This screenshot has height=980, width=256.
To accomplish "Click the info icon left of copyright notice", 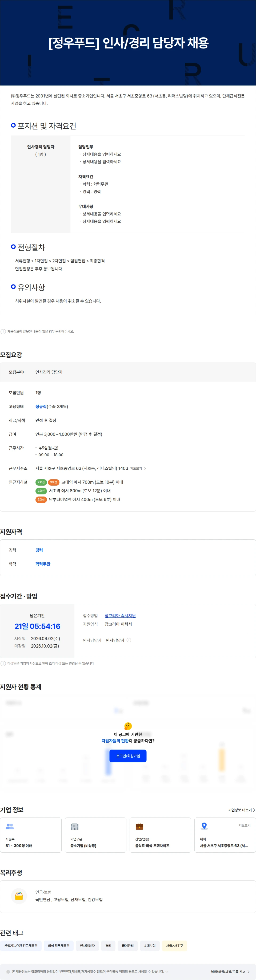I will [8, 972].
